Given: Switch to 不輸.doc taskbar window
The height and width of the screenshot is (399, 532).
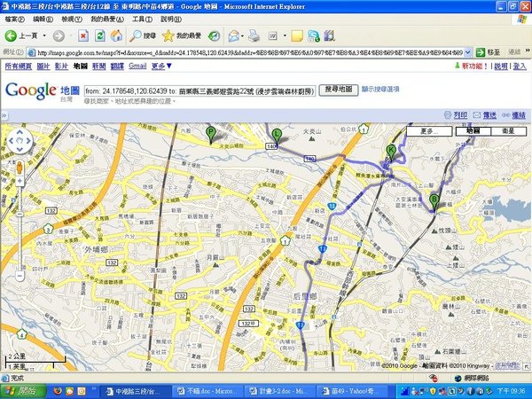Looking at the screenshot, I should point(207,391).
